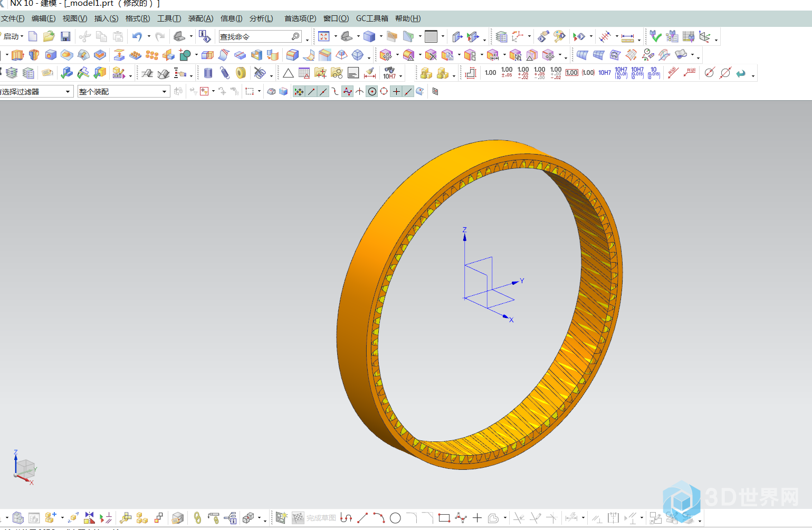Image resolution: width=812 pixels, height=530 pixels.
Task: Toggle Point on Curve snap option
Action: [x=408, y=91]
